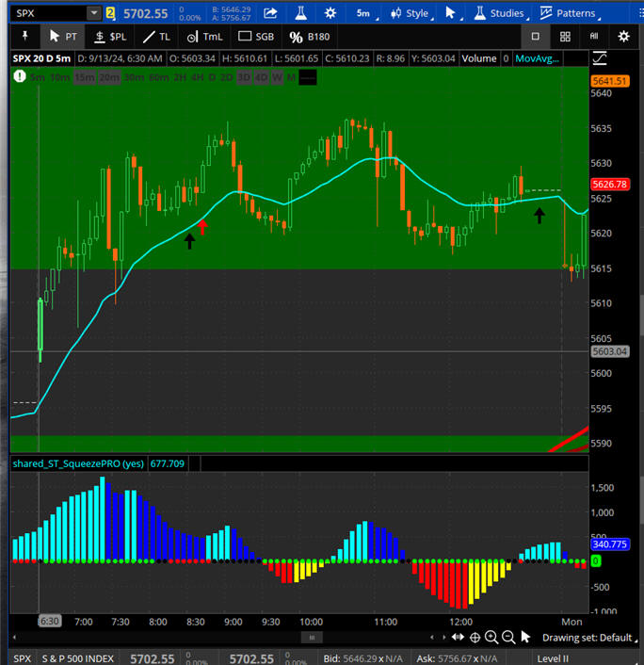Select the TL trendline tool

(156, 37)
